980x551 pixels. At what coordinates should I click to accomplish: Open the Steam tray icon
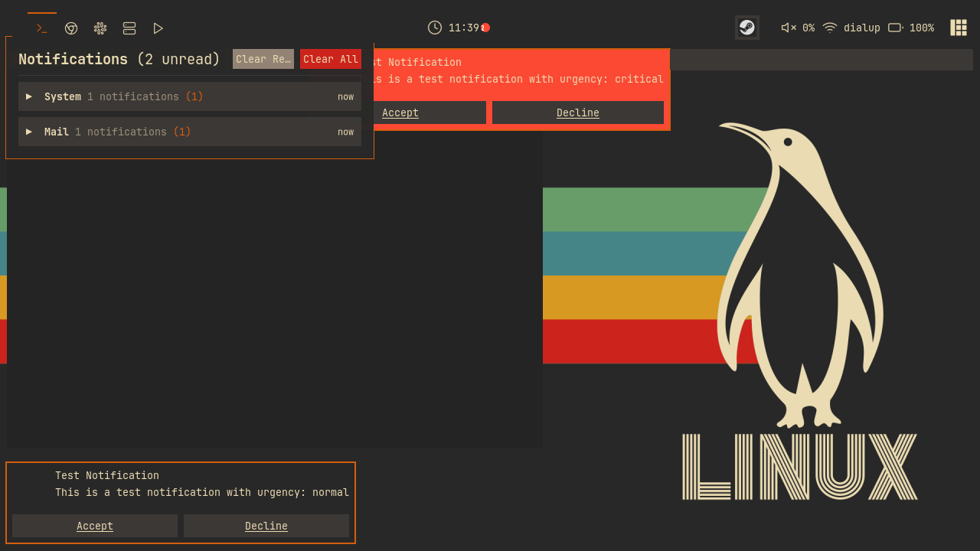(x=747, y=28)
